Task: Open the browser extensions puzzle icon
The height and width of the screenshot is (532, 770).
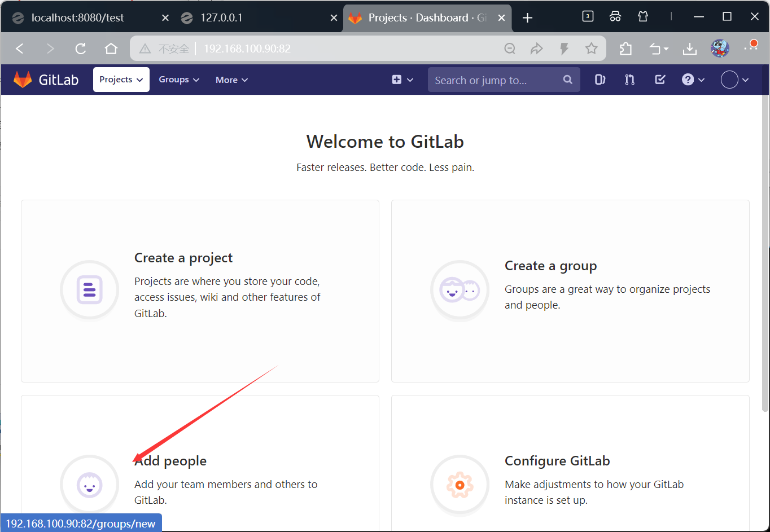Action: point(625,49)
